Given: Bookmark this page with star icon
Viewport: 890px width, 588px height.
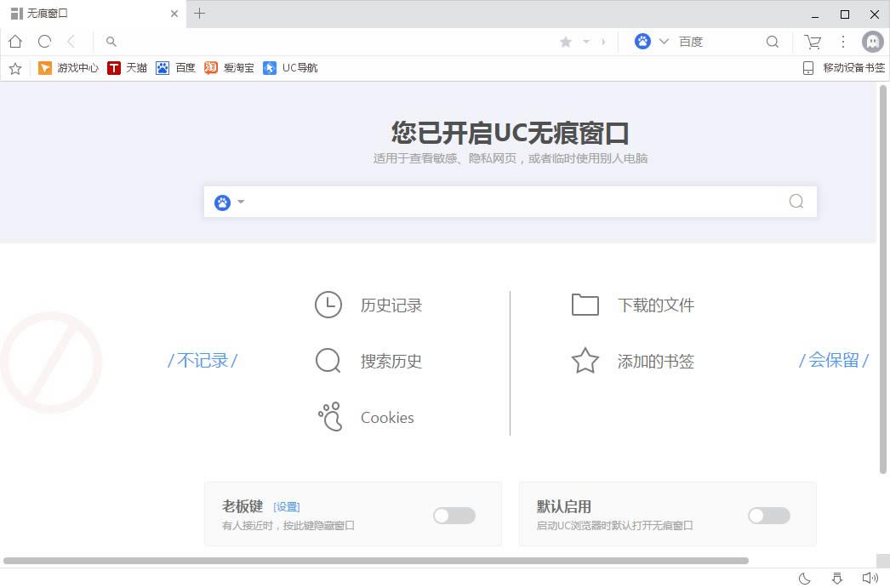Looking at the screenshot, I should click(565, 42).
